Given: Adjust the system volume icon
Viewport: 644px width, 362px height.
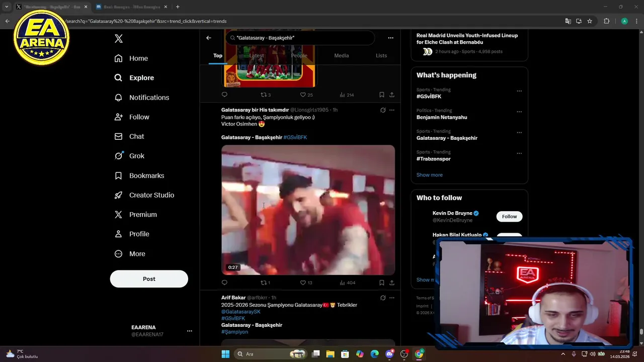Looking at the screenshot, I should 593,354.
